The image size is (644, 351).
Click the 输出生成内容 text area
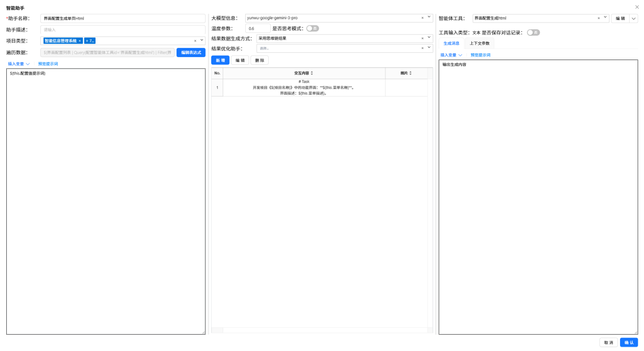[538, 197]
